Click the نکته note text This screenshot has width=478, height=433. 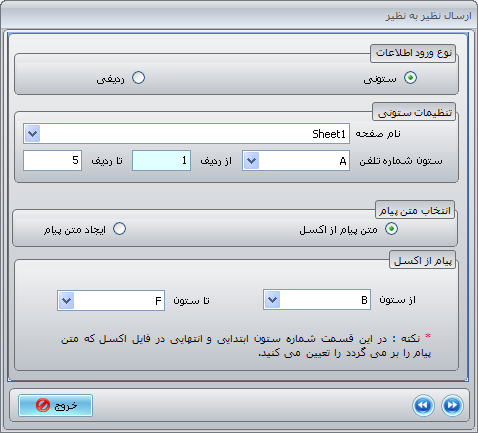[246, 346]
